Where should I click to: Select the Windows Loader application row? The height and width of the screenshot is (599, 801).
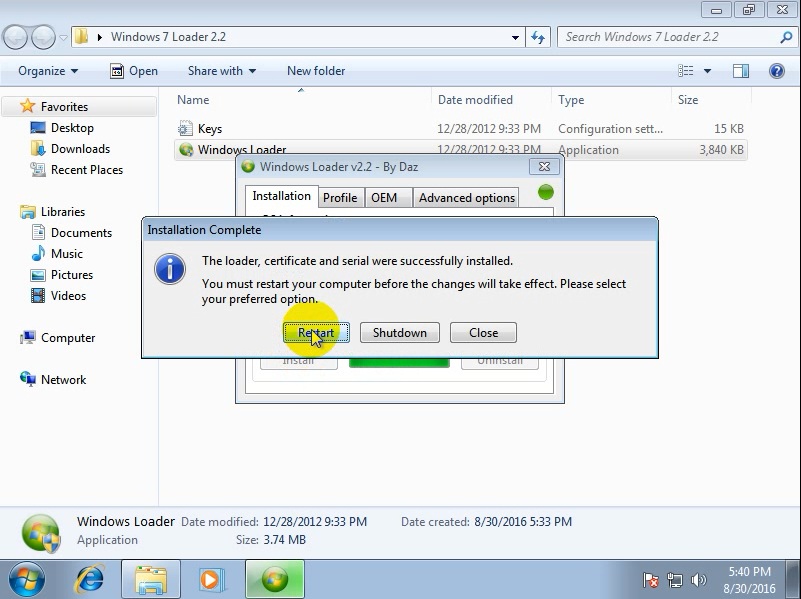[461, 150]
